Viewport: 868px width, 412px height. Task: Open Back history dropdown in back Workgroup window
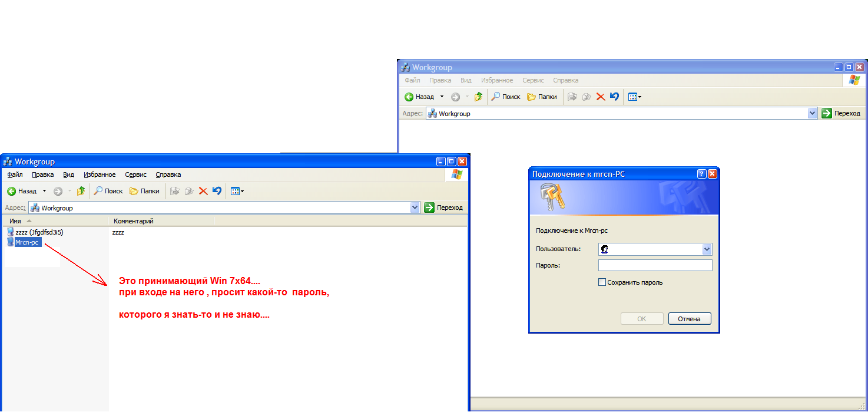442,97
